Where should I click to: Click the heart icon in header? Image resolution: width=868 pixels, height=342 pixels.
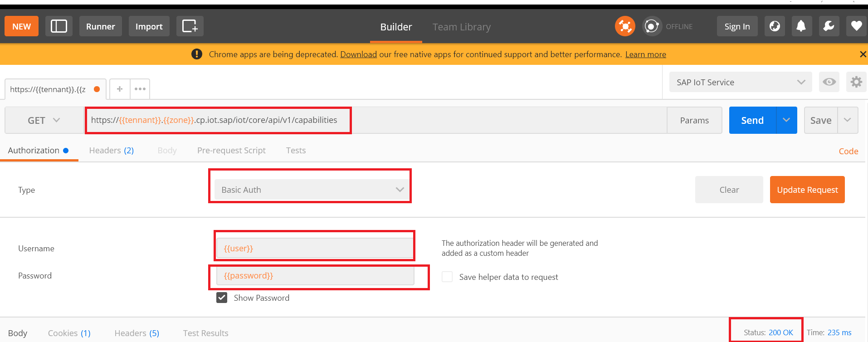click(x=856, y=26)
